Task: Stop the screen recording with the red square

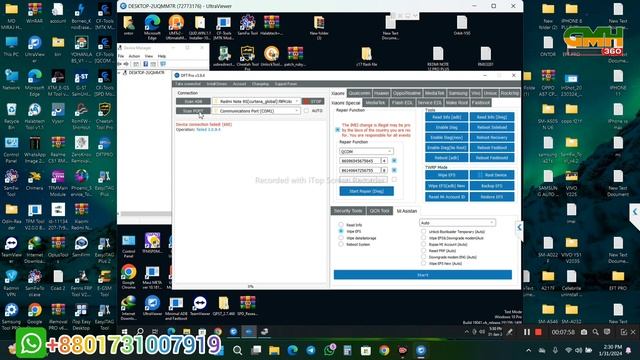Action: 538,332
